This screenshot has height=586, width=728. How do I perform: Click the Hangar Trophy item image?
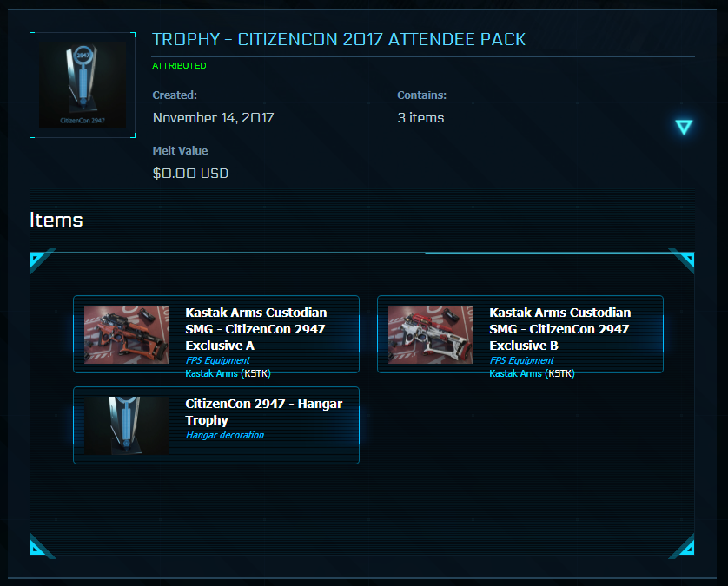[x=127, y=425]
